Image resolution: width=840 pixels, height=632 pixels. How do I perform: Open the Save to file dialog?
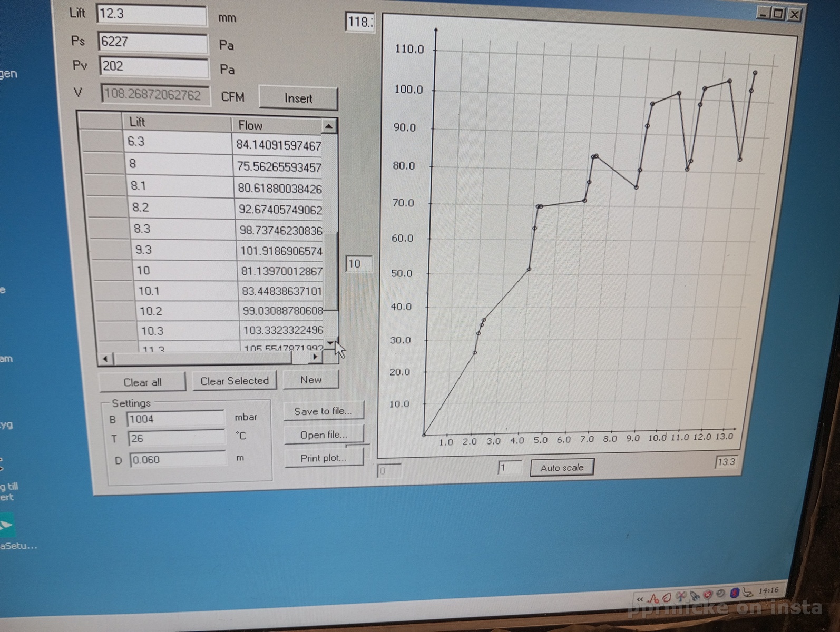point(323,411)
